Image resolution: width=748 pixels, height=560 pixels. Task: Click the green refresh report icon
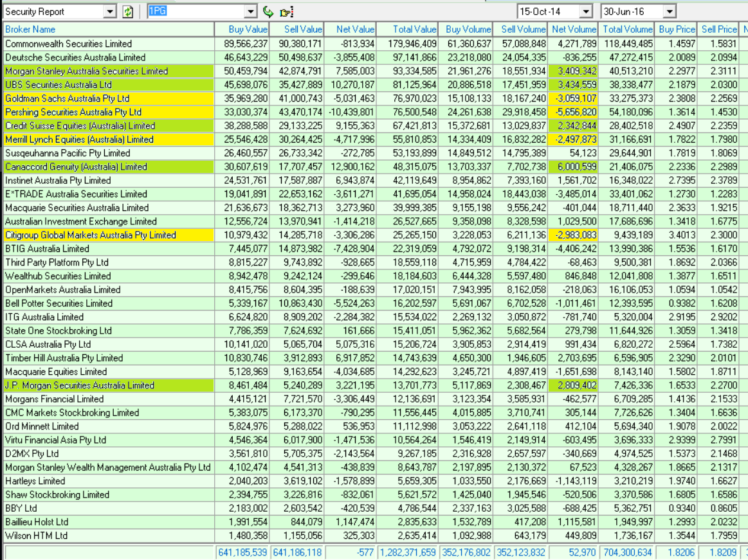128,12
